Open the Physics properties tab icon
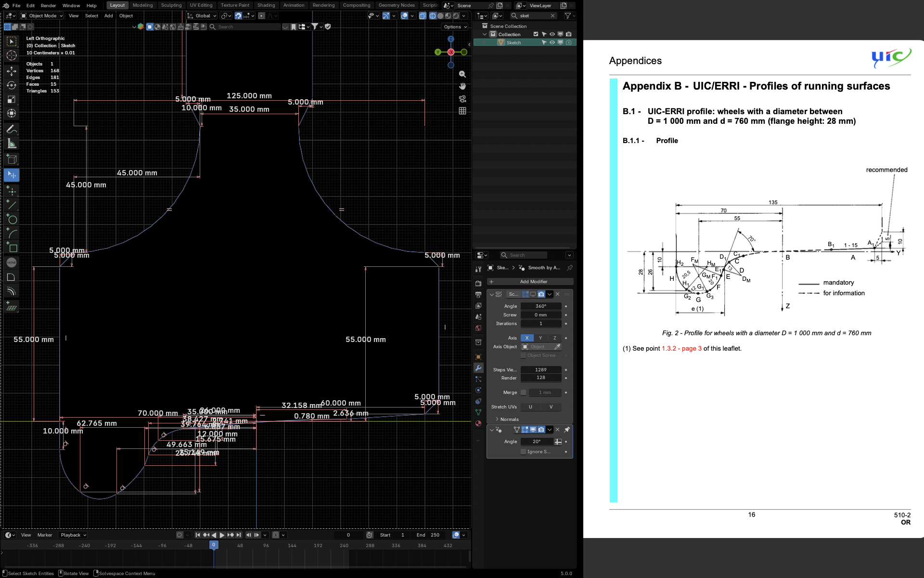The image size is (924, 578). (478, 390)
